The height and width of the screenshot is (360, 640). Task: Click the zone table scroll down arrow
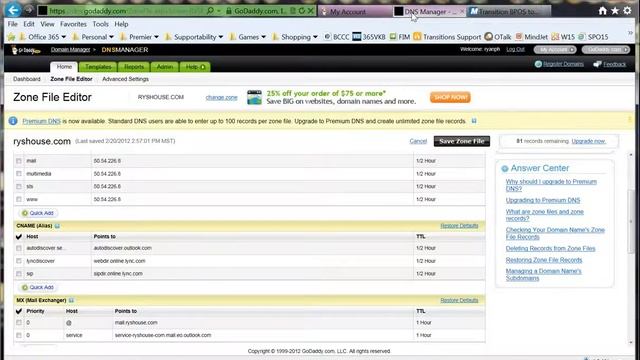tap(631, 342)
